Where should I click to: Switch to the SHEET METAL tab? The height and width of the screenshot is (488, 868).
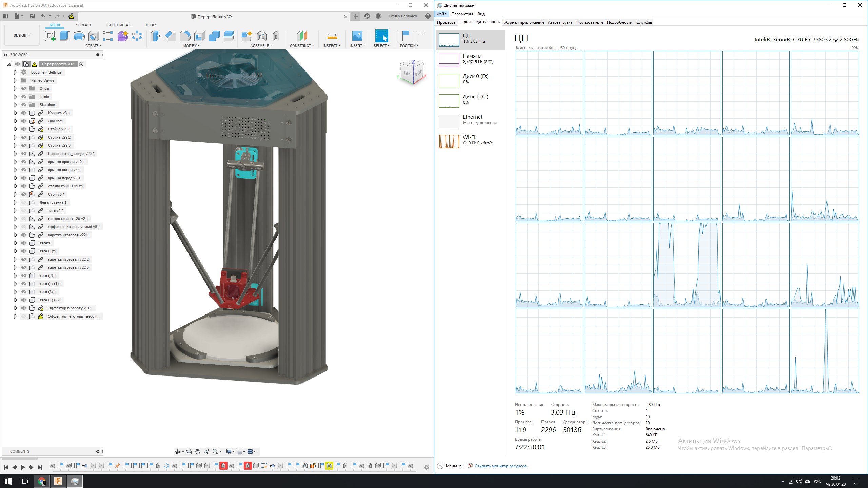[x=119, y=25]
